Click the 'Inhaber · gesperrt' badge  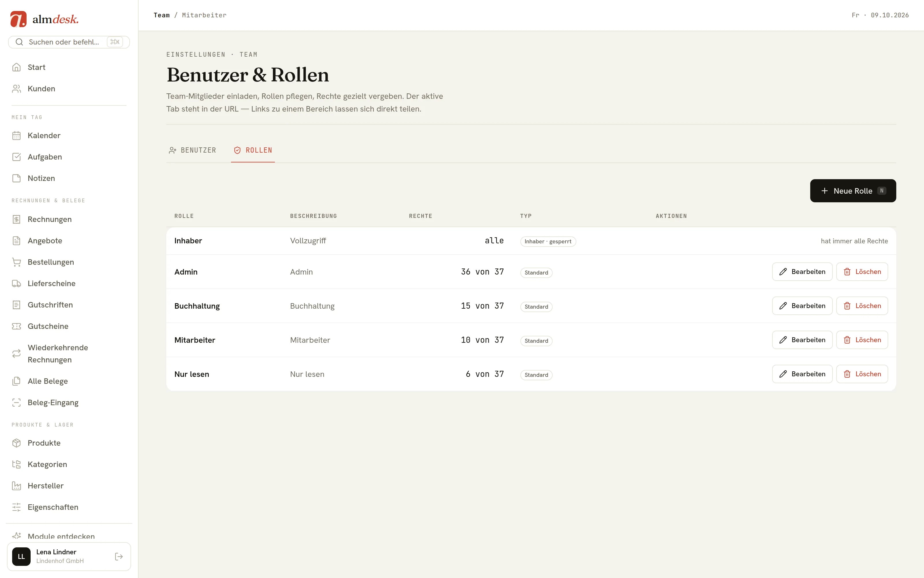[x=548, y=242]
